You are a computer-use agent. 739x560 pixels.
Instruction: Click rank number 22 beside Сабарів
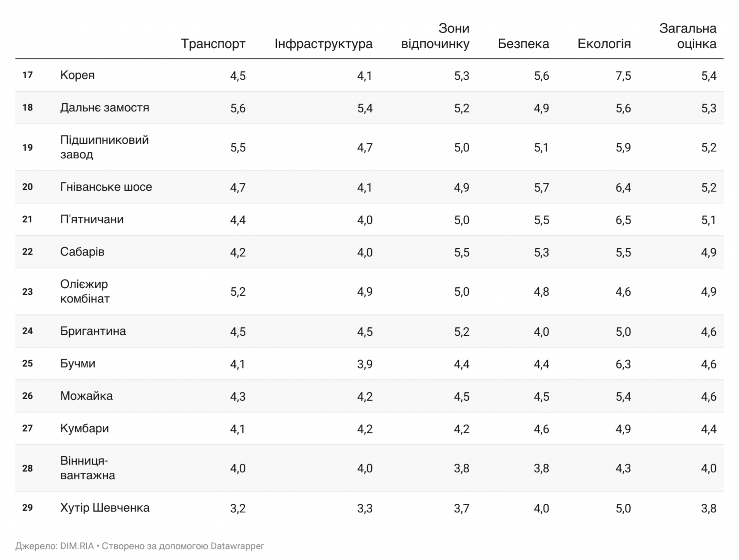pyautogui.click(x=27, y=252)
